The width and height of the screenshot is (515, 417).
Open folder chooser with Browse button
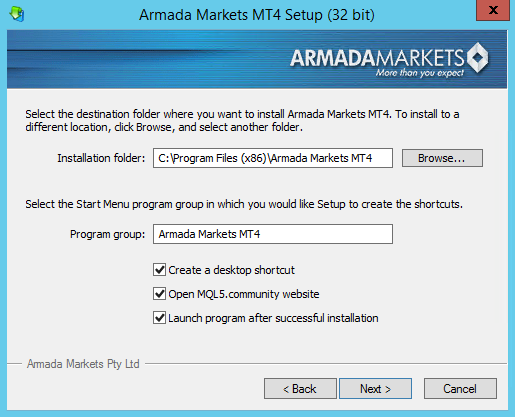pos(442,158)
